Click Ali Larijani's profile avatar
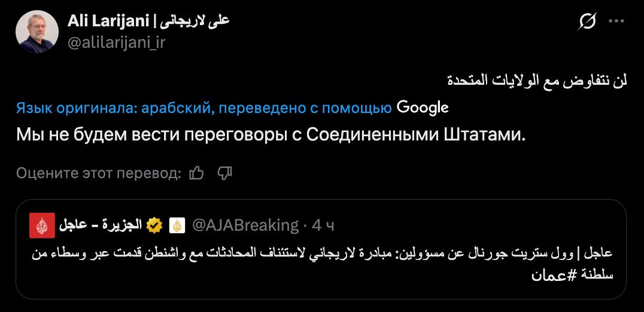This screenshot has width=644, height=312. [37, 31]
